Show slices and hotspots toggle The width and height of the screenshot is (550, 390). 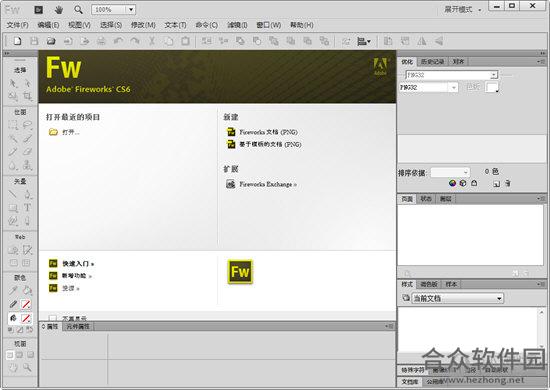(x=26, y=263)
